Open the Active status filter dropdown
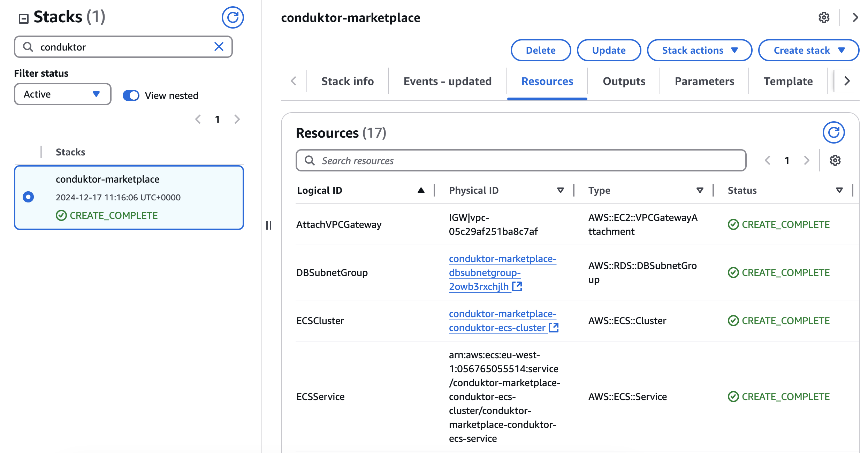Viewport: 868px width, 453px height. [62, 94]
